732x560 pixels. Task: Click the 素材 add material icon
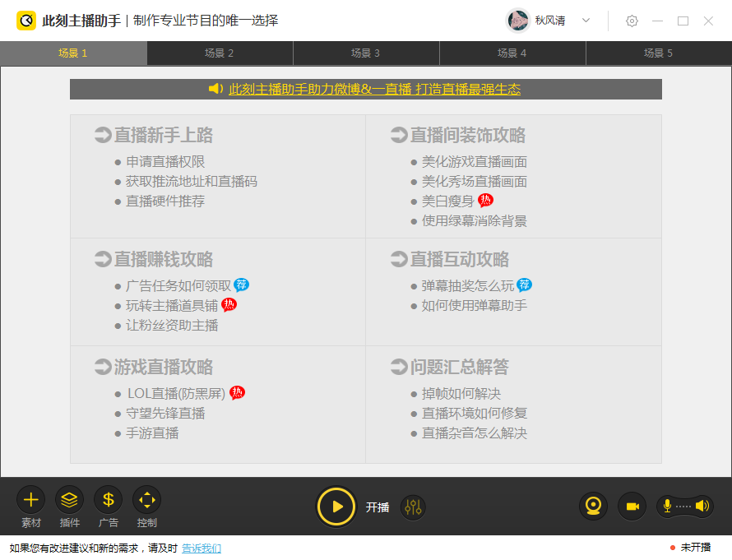[31, 499]
